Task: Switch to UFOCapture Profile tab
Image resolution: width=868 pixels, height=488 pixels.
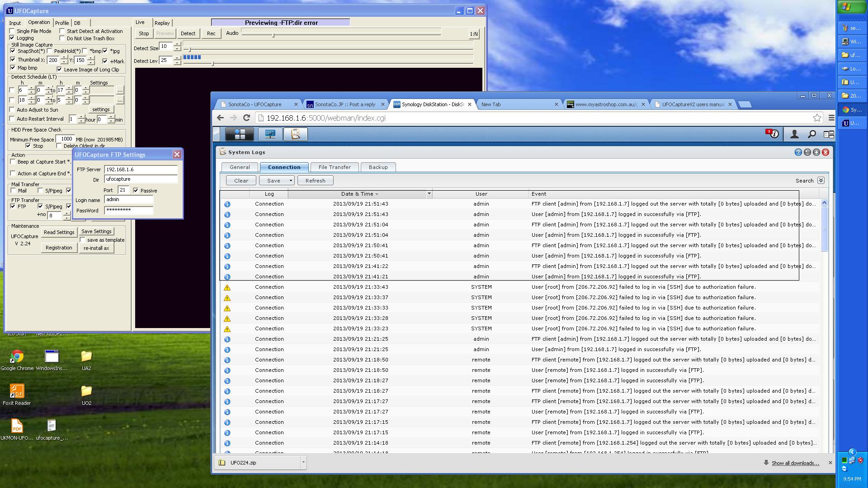Action: click(62, 23)
